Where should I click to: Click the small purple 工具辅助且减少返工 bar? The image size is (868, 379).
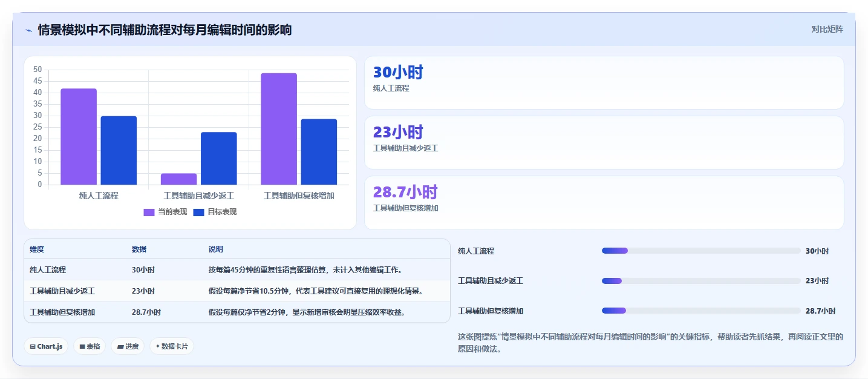pos(178,179)
